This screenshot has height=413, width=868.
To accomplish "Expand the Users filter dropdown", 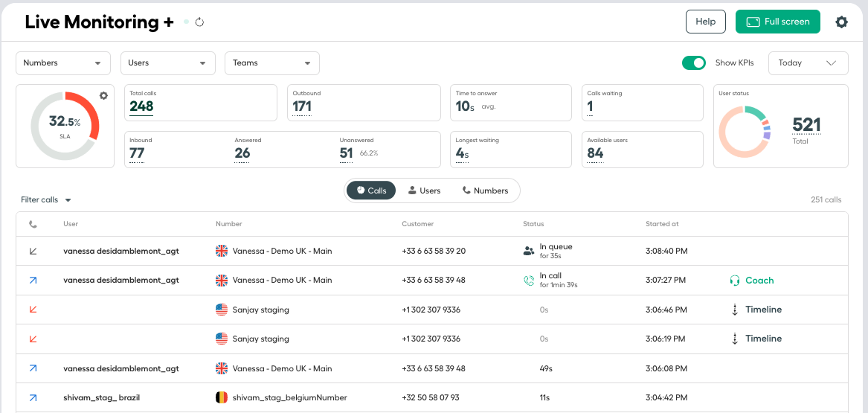I will click(x=168, y=63).
